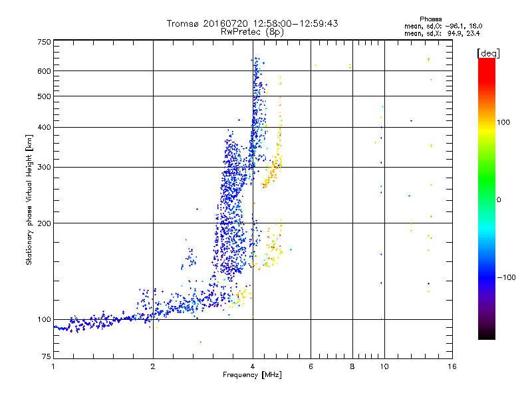Click the x-axis label '6'
Screen dimensions: 532x399
(311, 366)
